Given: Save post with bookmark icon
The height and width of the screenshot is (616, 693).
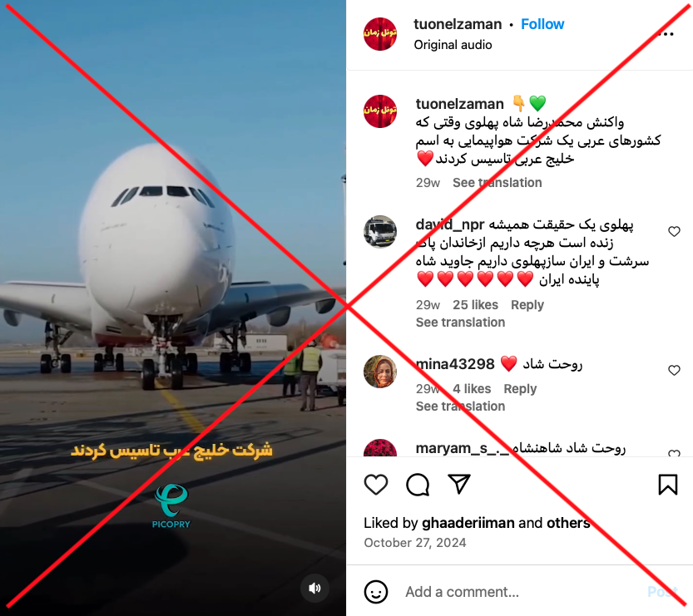Looking at the screenshot, I should (667, 485).
